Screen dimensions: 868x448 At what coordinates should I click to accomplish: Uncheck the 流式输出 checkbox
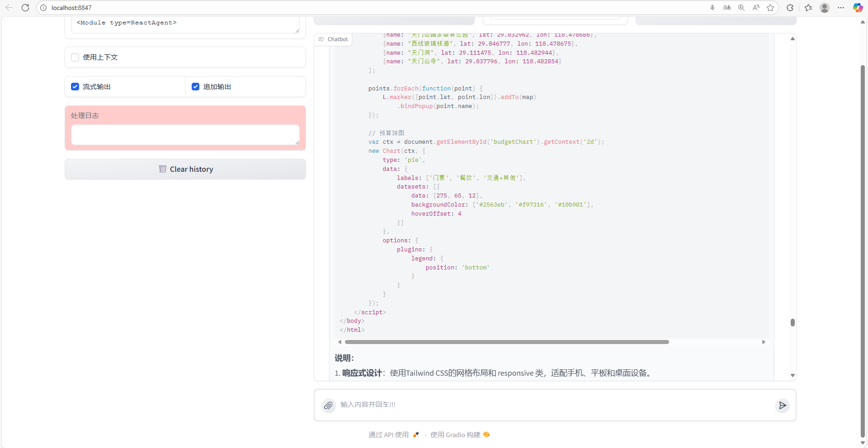tap(75, 87)
